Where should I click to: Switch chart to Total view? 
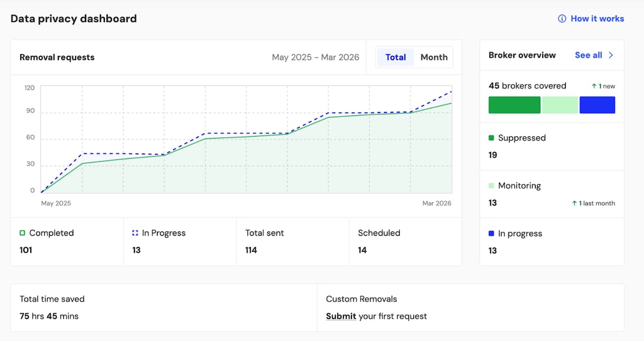[396, 57]
